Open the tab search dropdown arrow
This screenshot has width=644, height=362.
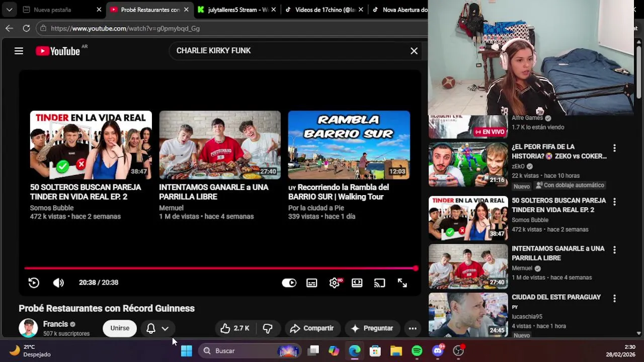click(x=9, y=10)
